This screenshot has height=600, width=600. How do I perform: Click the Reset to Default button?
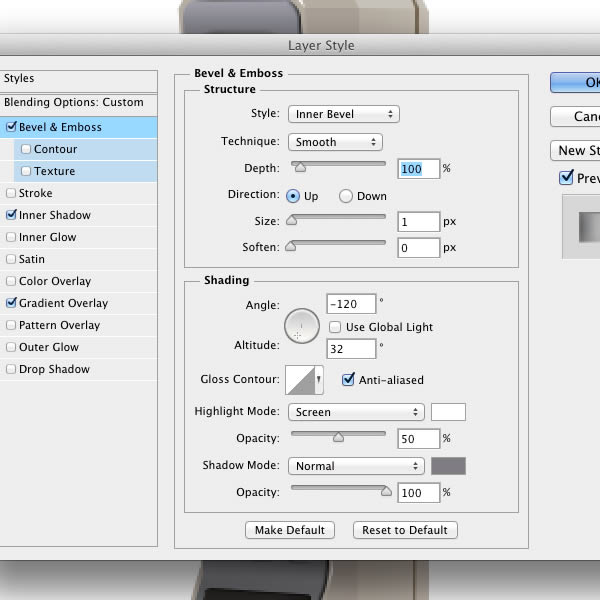click(x=405, y=530)
